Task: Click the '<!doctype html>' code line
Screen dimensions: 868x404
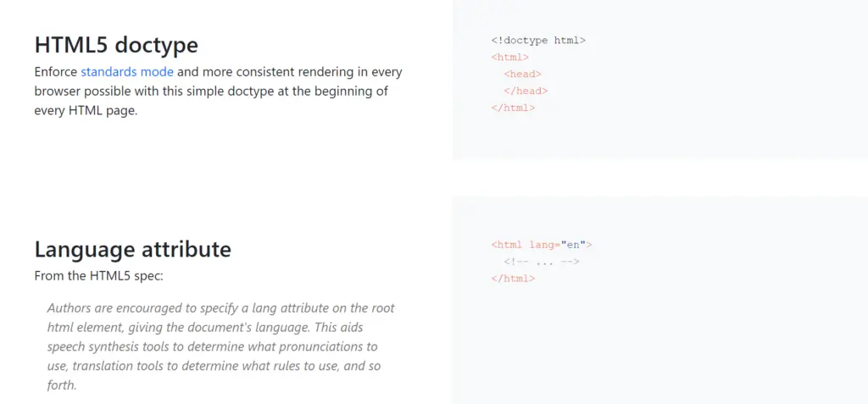Action: pos(538,40)
